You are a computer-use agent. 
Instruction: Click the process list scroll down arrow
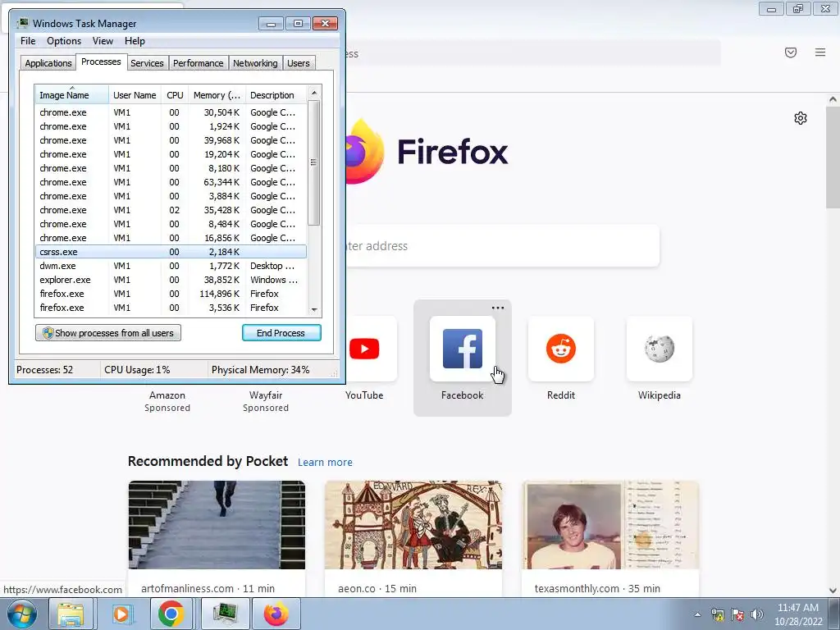pyautogui.click(x=314, y=309)
